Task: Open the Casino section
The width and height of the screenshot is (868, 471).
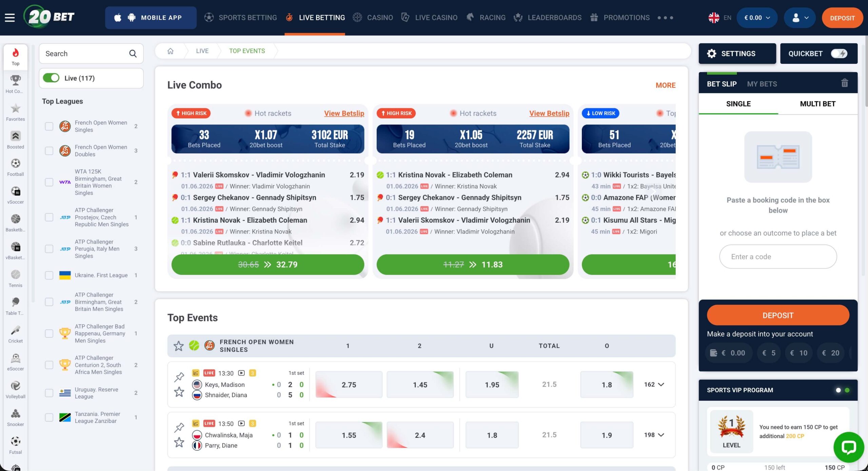Action: tap(373, 18)
